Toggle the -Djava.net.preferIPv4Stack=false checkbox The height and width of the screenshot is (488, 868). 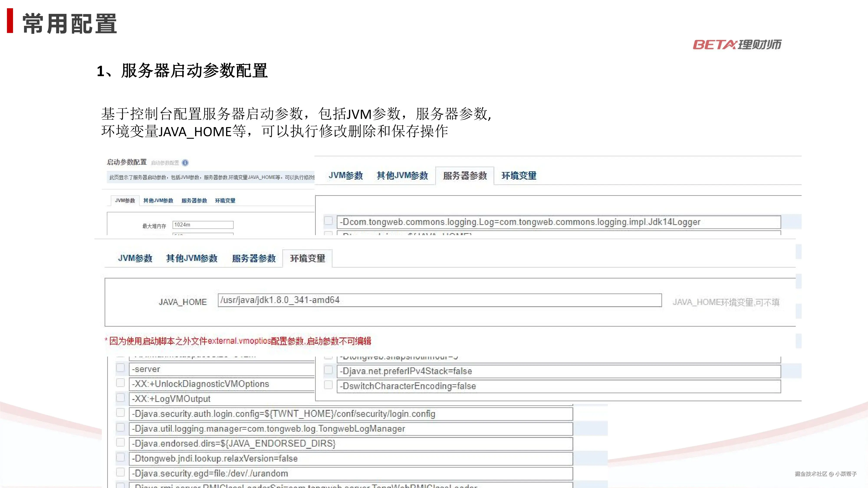(328, 370)
